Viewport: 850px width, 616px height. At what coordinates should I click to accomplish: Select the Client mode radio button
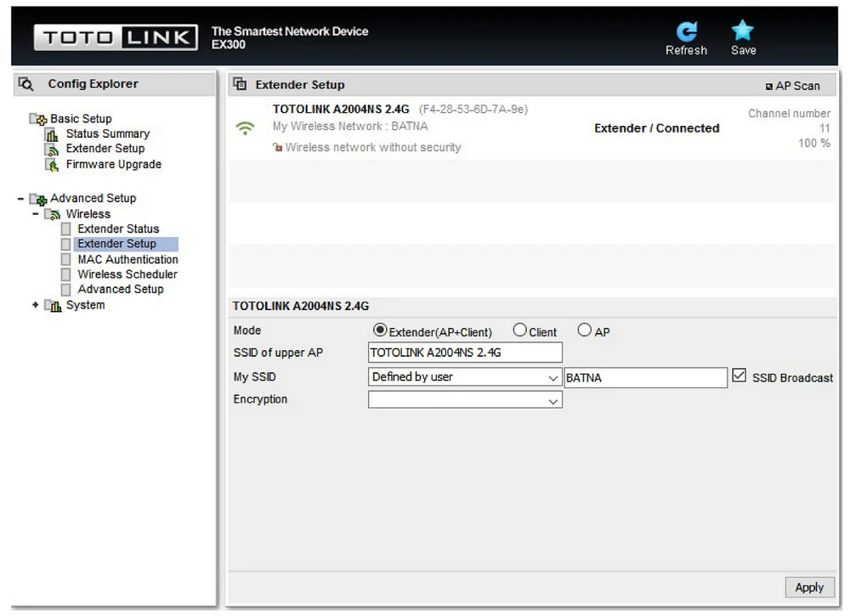click(x=519, y=331)
